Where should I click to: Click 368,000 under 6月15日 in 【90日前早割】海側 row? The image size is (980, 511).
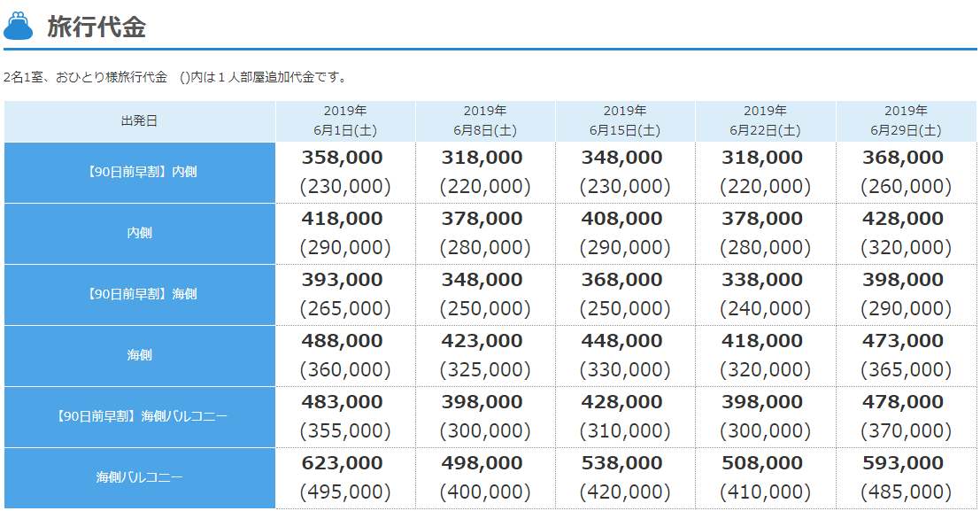(621, 280)
